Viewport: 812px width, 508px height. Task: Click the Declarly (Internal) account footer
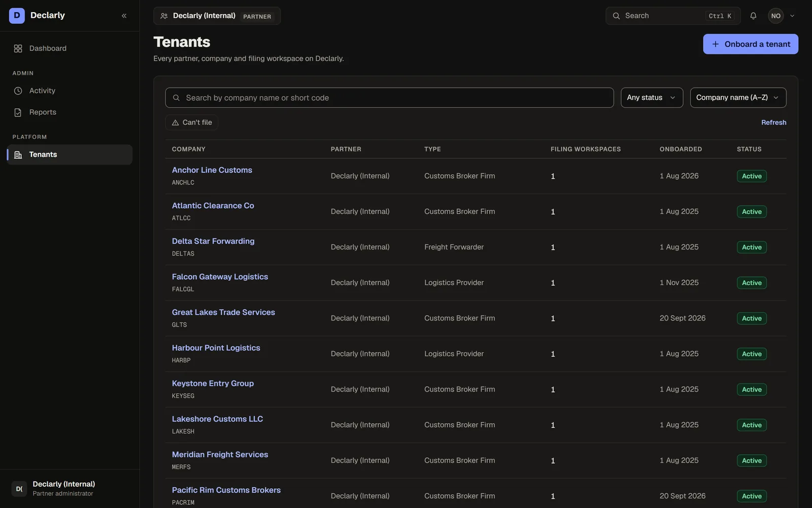[70, 489]
